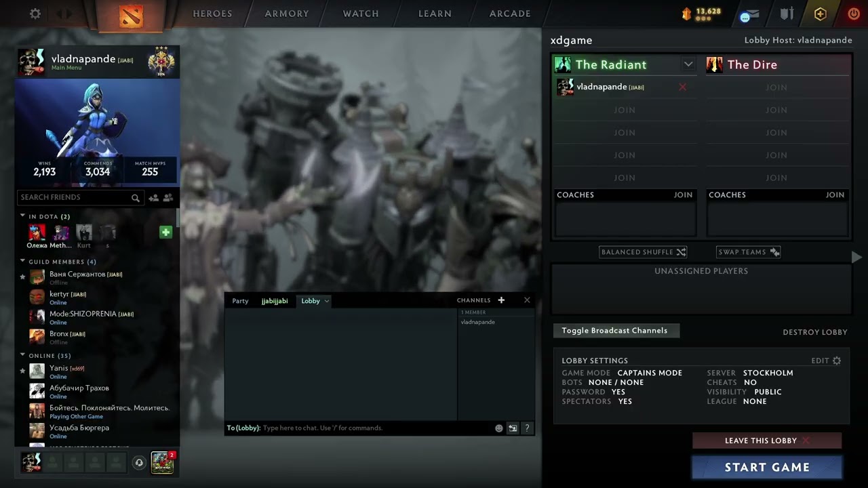
Task: Click the back and forward navigation arrows
Action: (x=64, y=14)
